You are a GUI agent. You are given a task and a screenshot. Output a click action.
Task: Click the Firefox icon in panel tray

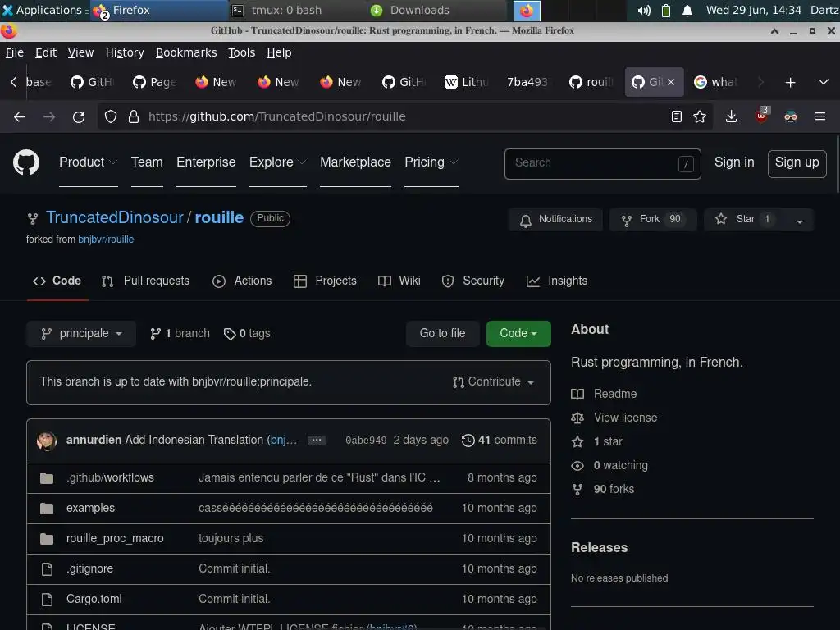(x=527, y=10)
